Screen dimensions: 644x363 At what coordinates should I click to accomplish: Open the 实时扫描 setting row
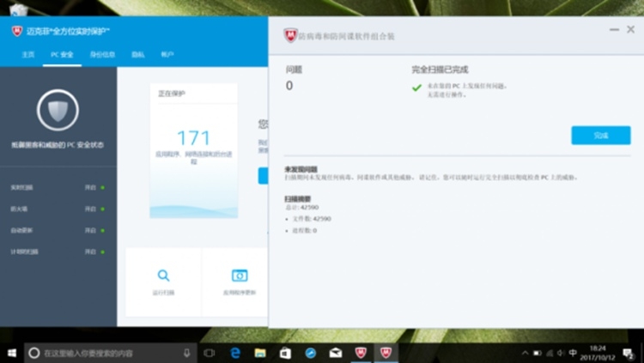click(x=58, y=188)
